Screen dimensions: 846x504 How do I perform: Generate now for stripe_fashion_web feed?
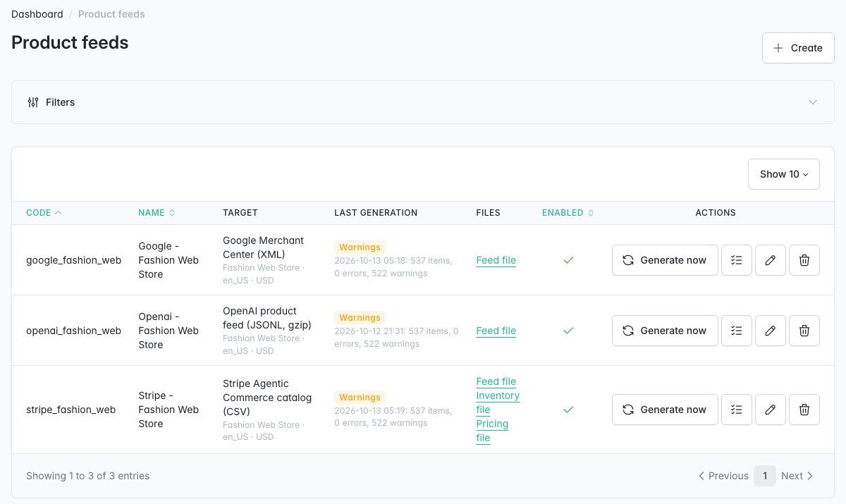(x=665, y=410)
